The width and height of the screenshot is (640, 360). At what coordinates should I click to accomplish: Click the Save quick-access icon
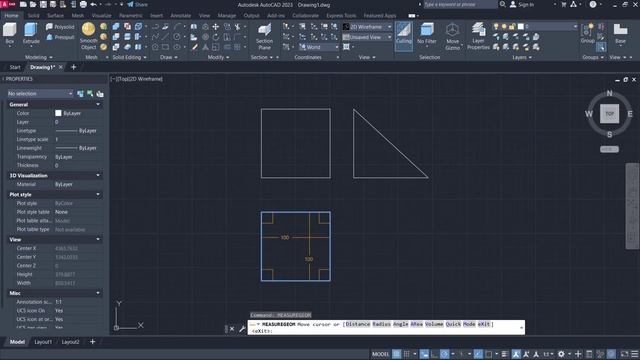[43, 4]
